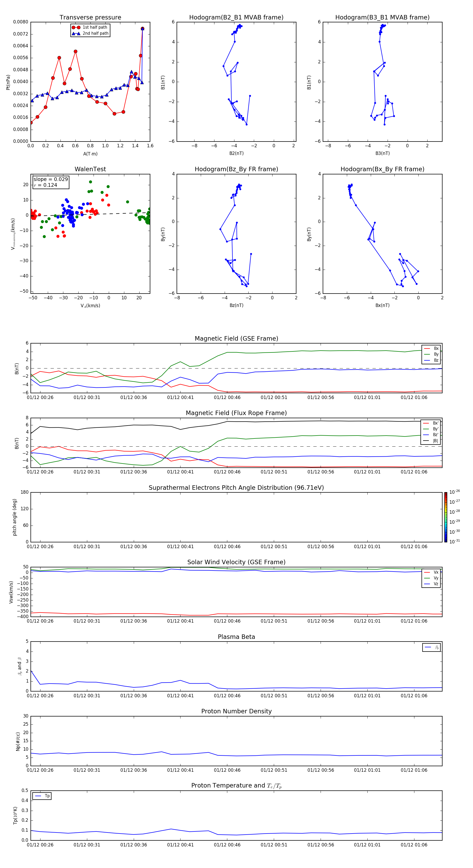Click 'Hodogram(Bz_By FR frame)' title
Viewport: 473px width, 868px height.
(236, 169)
